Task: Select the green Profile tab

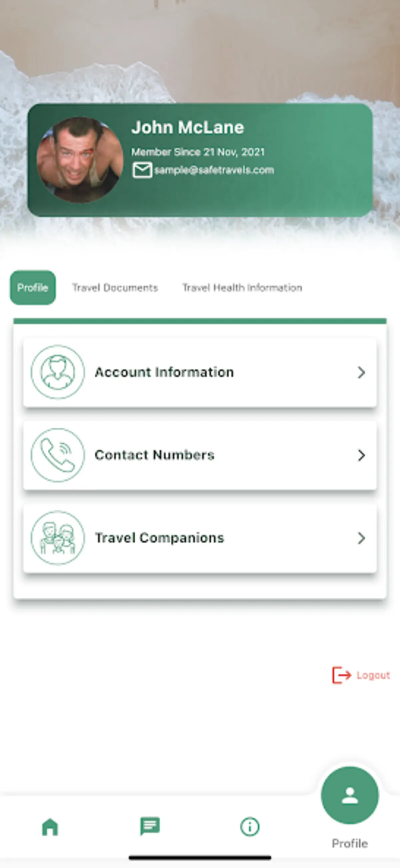Action: pyautogui.click(x=33, y=288)
